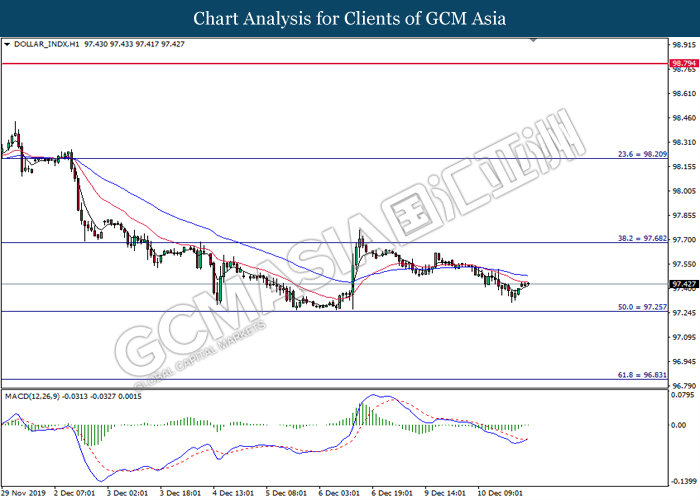Screen dimensions: 700x500
Task: Select the red horizontal line near 98.794
Action: tap(300, 63)
